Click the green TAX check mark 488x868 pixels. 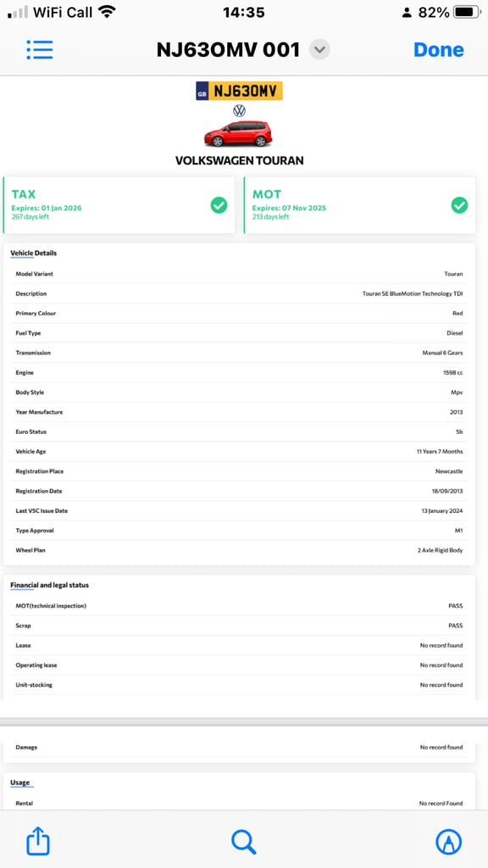pos(219,205)
